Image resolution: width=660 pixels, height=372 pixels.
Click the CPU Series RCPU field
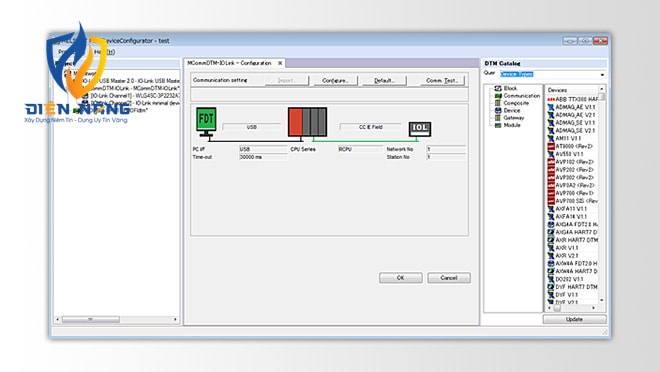(x=360, y=149)
